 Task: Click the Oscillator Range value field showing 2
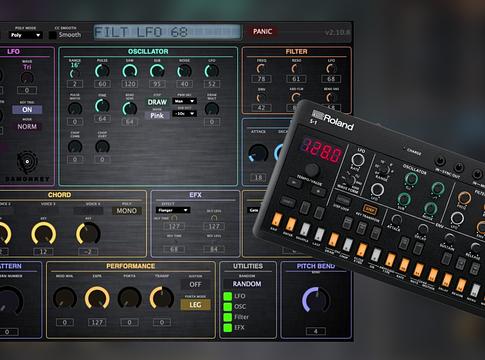pos(75,84)
